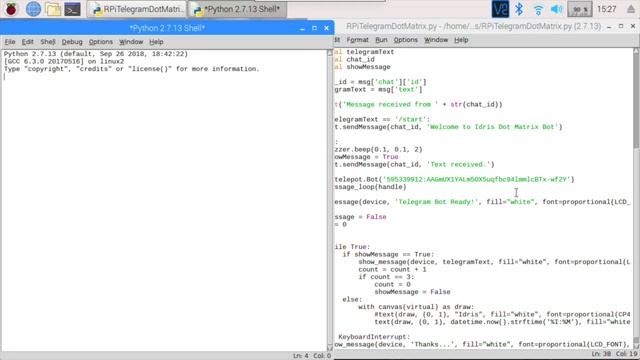Screen dimensions: 640x360
Task: Open Window menu in editor window
Action: pyautogui.click(x=436, y=40)
